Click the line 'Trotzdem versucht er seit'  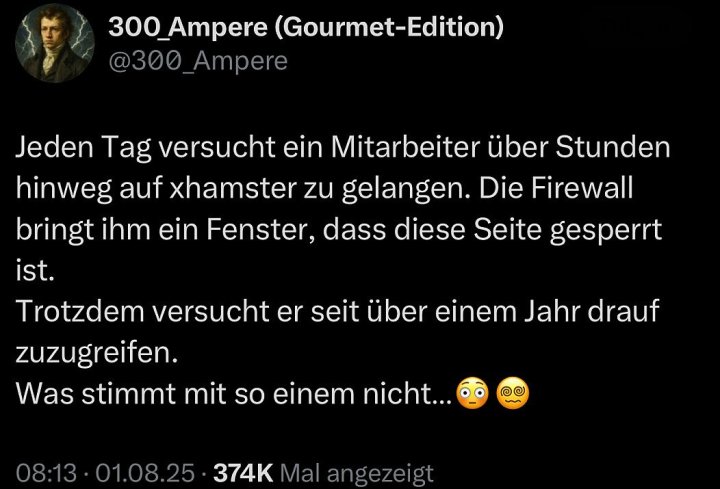[x=338, y=311]
